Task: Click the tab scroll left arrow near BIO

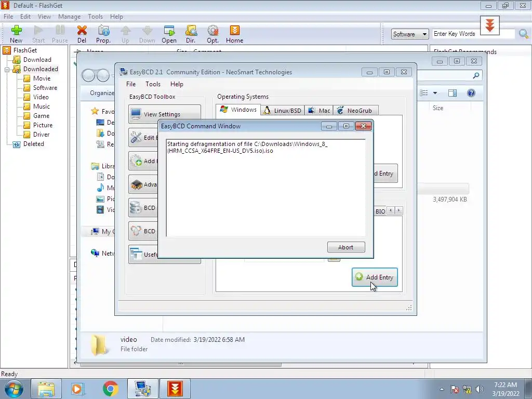Action: tap(391, 210)
